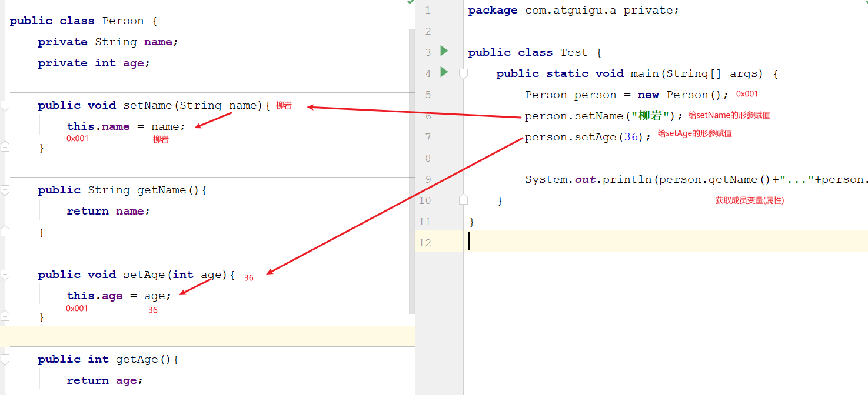Viewport: 868px width, 395px height.
Task: Click the 'private int age;' field declaration
Action: (94, 63)
